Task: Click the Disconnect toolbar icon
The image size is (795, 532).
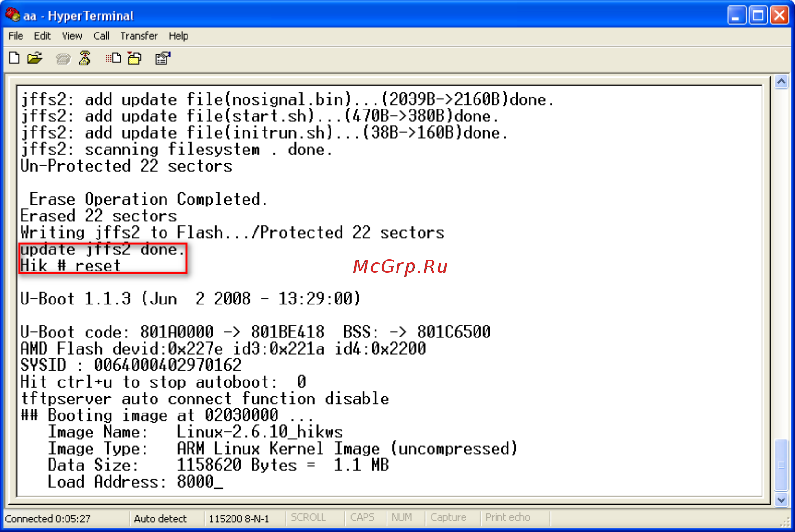Action: 85,58
